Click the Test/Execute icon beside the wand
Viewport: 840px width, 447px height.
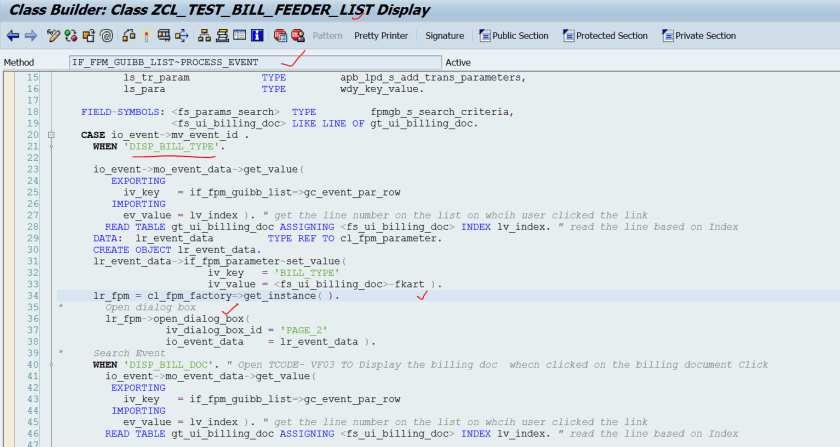coord(164,36)
